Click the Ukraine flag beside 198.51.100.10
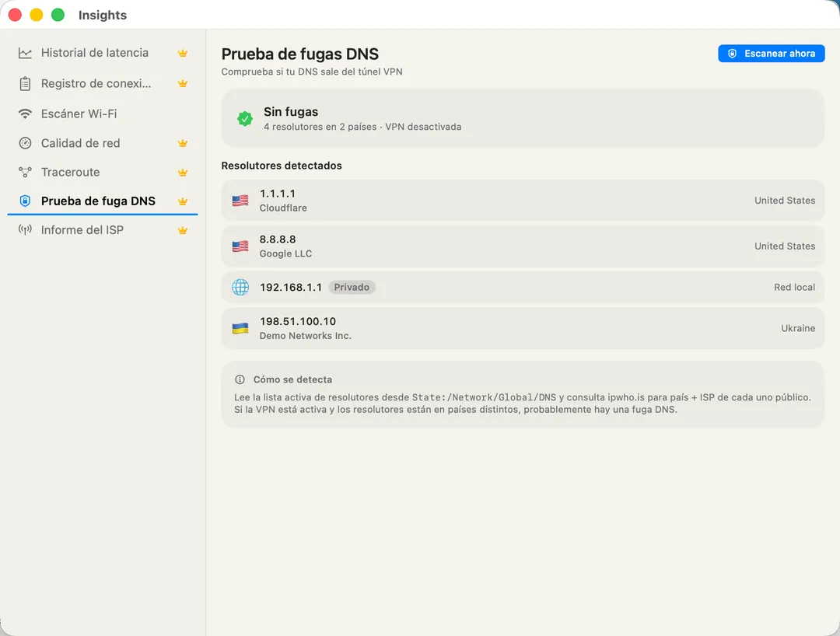This screenshot has height=636, width=840. [x=240, y=328]
